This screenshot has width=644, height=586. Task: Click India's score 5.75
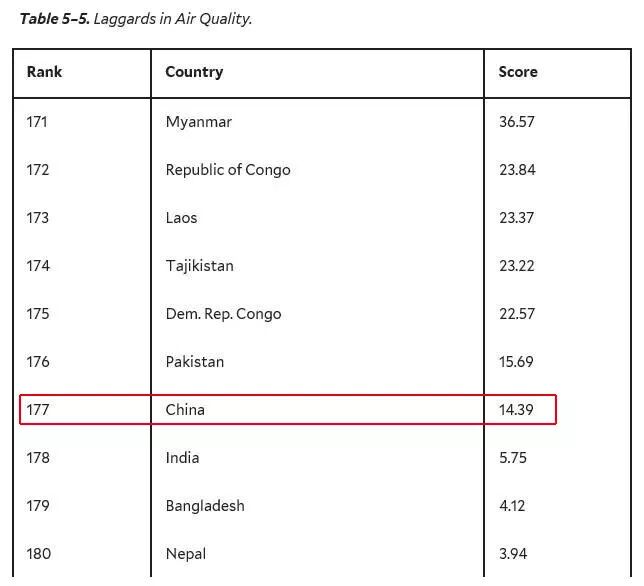tap(513, 458)
